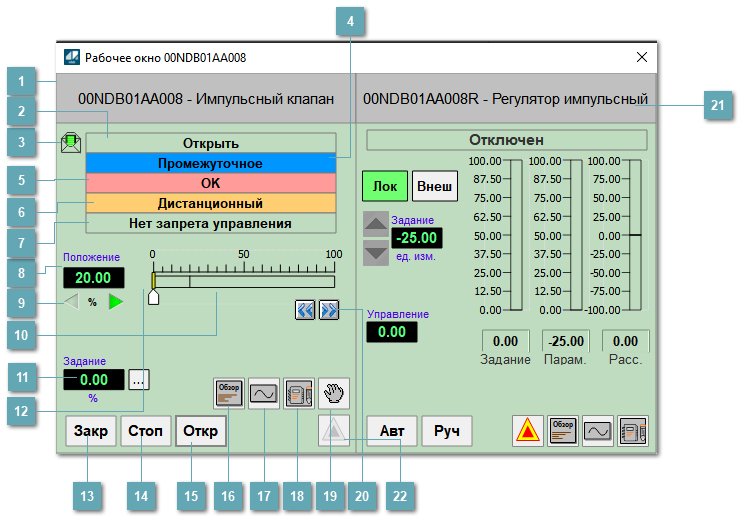The width and height of the screenshot is (743, 521).
Task: Click the double-right fast increase arrow button
Action: [329, 309]
